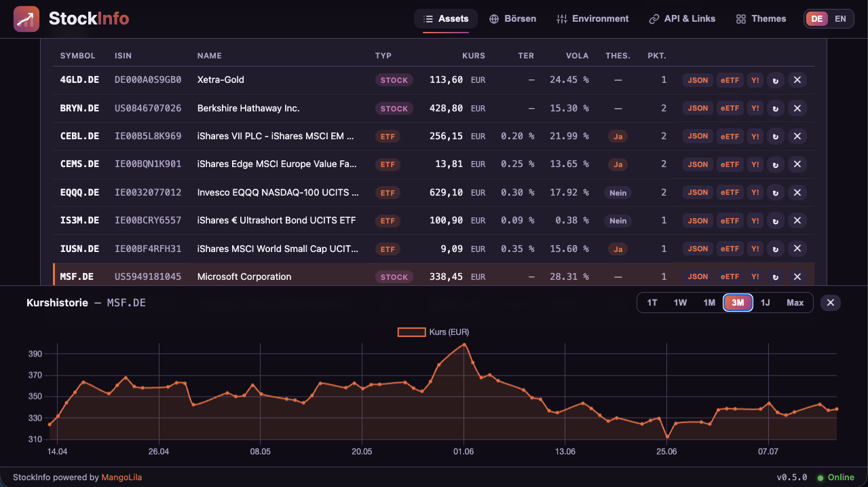Delete the IS3M.DE row
Image resolution: width=868 pixels, height=487 pixels.
(797, 220)
